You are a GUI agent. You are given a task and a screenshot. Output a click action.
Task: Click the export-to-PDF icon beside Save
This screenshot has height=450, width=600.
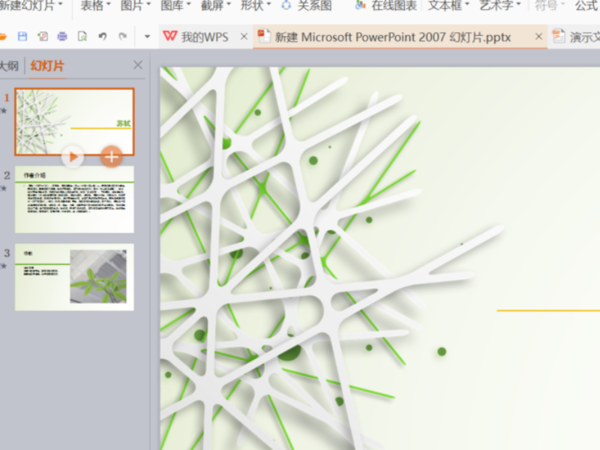42,36
